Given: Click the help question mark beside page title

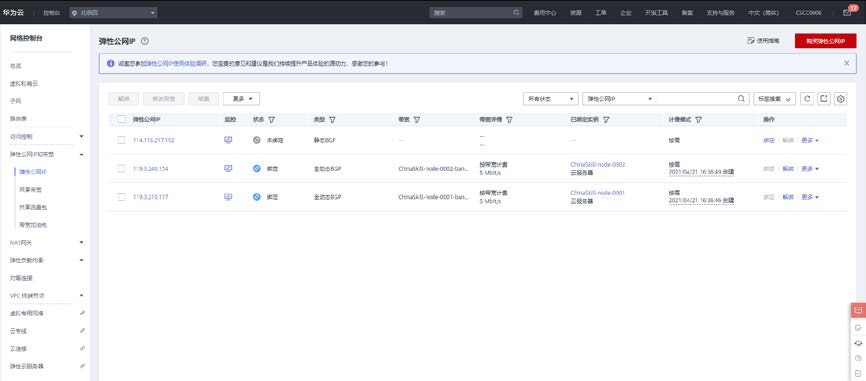Looking at the screenshot, I should coord(145,41).
